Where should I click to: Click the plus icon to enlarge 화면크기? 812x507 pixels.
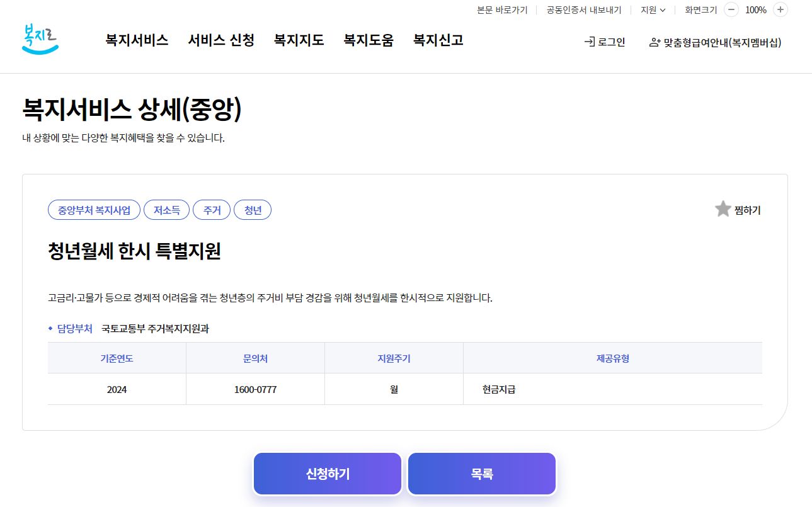click(780, 10)
